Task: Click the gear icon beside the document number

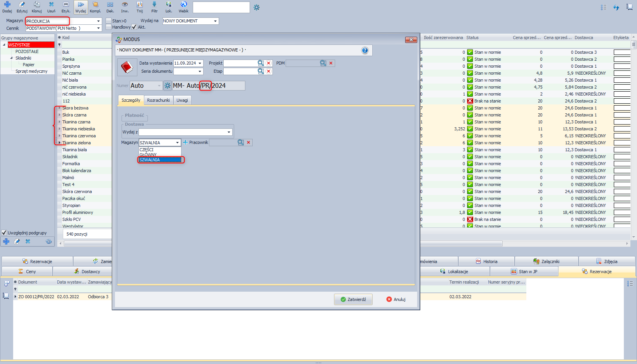Action: click(x=167, y=86)
